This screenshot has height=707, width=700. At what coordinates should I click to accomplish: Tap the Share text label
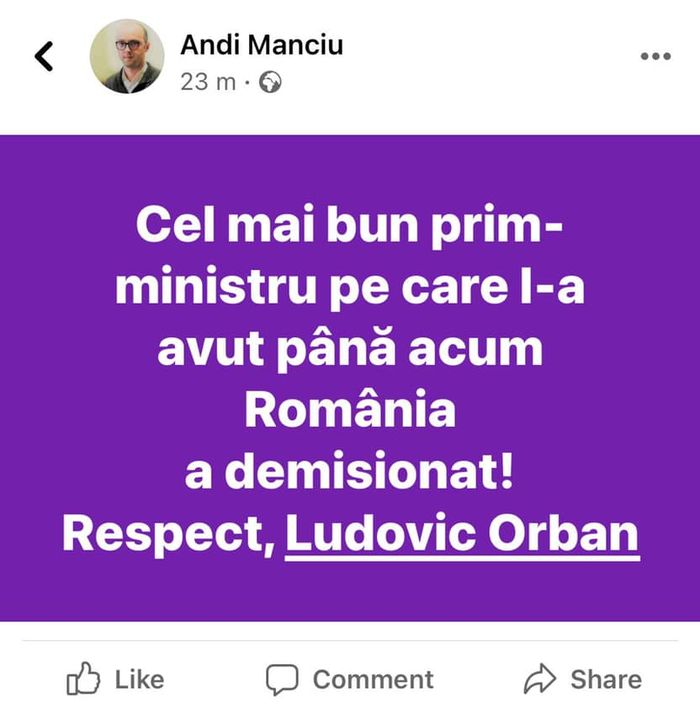(x=606, y=679)
